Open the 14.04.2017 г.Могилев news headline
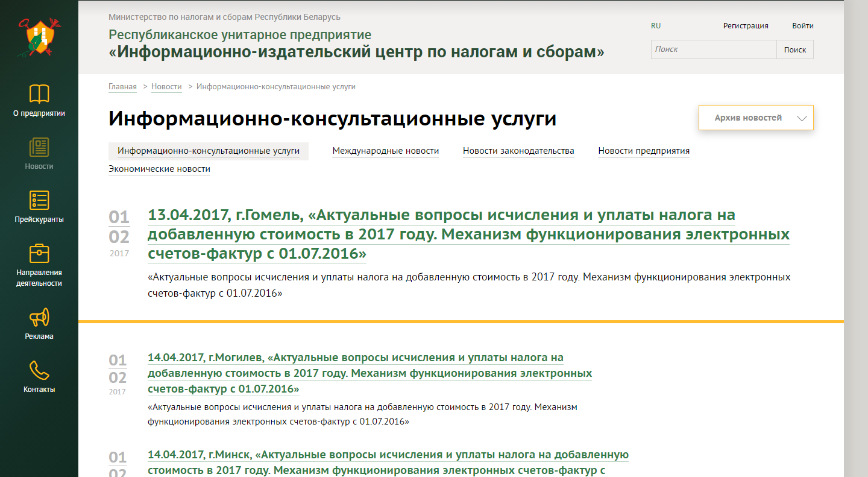This screenshot has height=477, width=868. click(370, 373)
